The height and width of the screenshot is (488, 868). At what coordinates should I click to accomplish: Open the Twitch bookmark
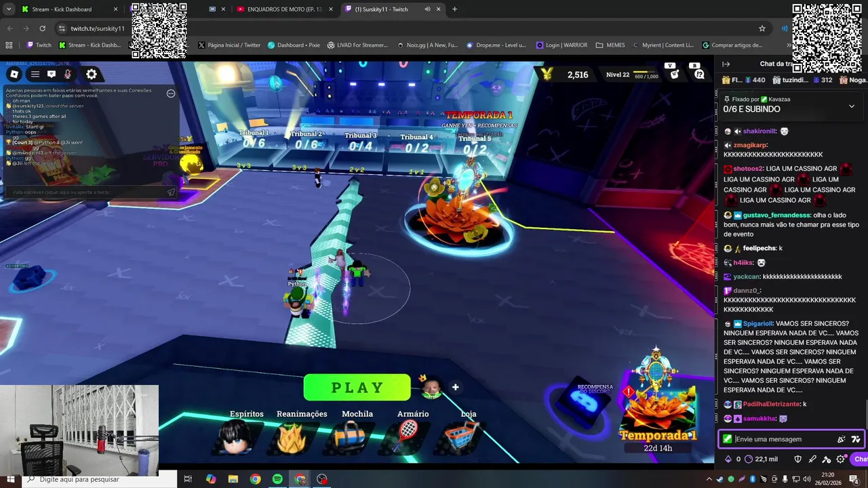[x=39, y=45]
